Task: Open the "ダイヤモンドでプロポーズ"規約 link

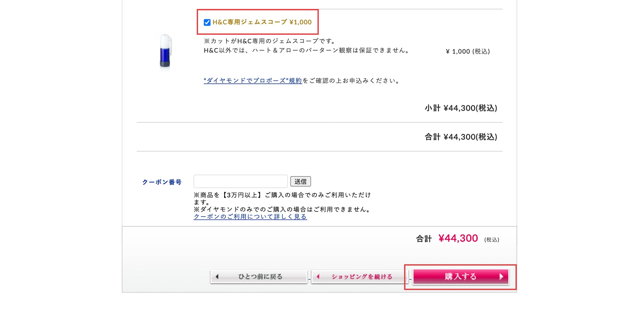Action: point(253,80)
